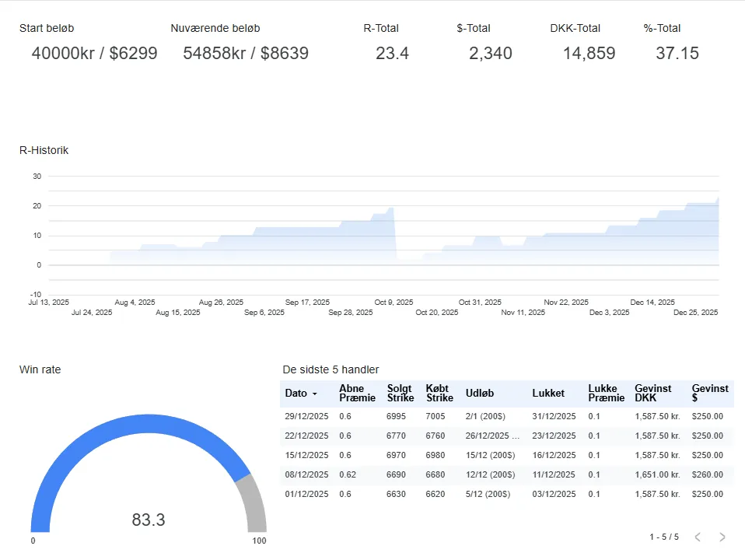Select the 01/12/2025 date cell
This screenshot has height=560, width=745.
tap(306, 495)
